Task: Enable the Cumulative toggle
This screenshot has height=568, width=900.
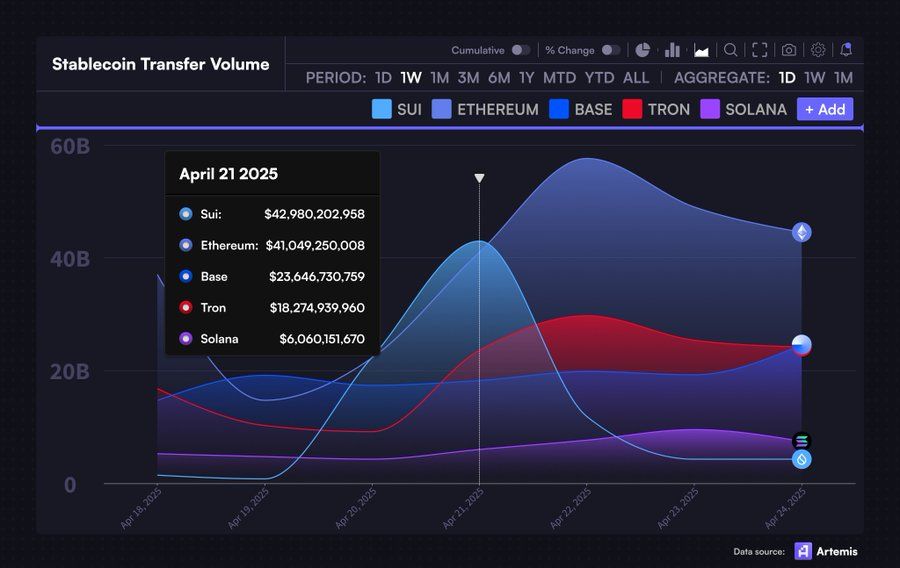Action: pyautogui.click(x=521, y=50)
